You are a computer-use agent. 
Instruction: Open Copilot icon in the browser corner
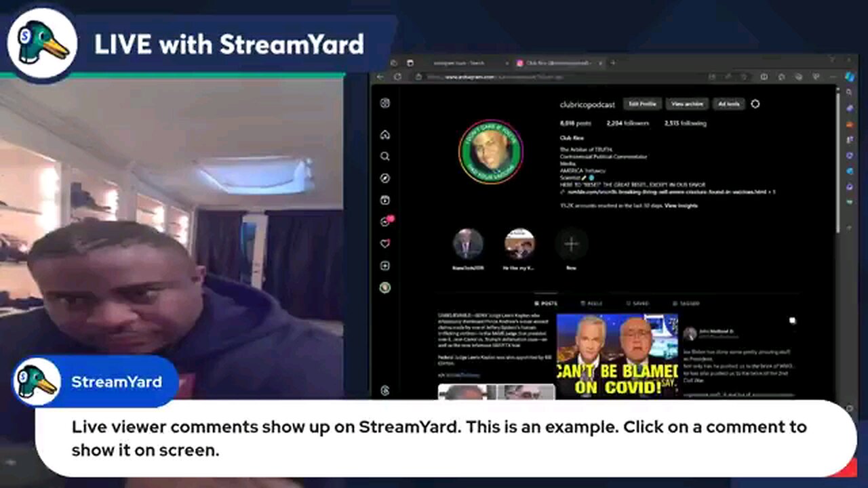[x=850, y=77]
